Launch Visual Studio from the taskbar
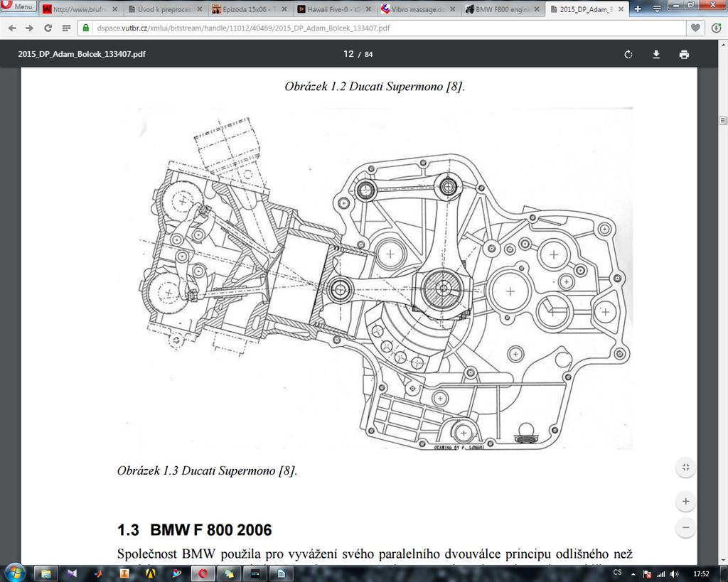728x582 pixels. tap(72, 573)
